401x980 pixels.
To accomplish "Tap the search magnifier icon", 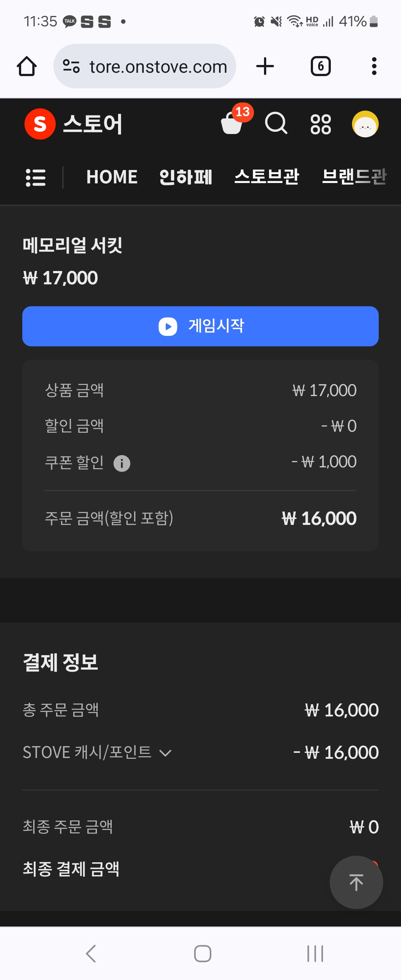I will 276,123.
